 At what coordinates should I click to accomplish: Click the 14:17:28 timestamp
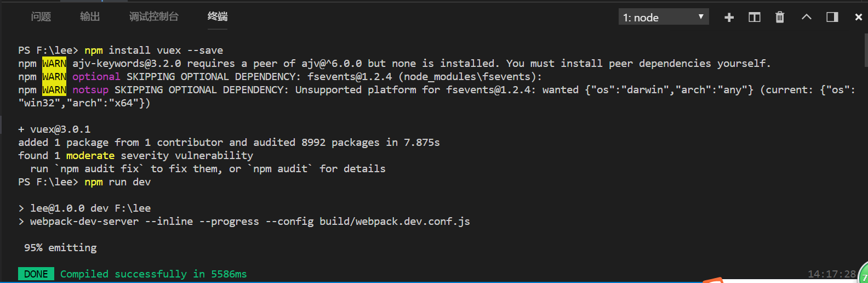(831, 274)
